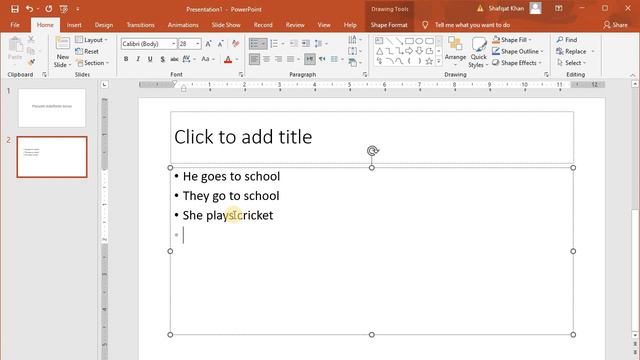This screenshot has width=640, height=360.
Task: Start slideshow from beginning icon in title bar
Action: point(64,9)
